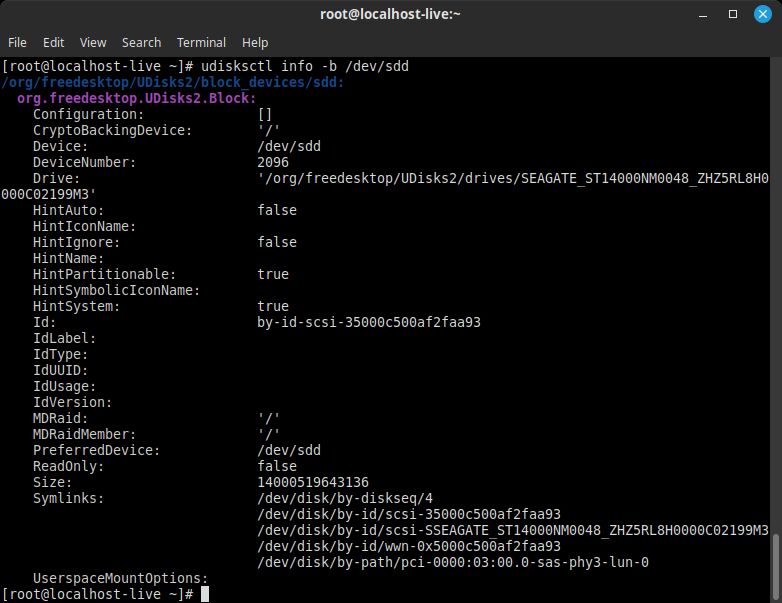Image resolution: width=782 pixels, height=603 pixels.
Task: Click the udisksctl info -b /dev/sdd command
Action: coord(305,66)
